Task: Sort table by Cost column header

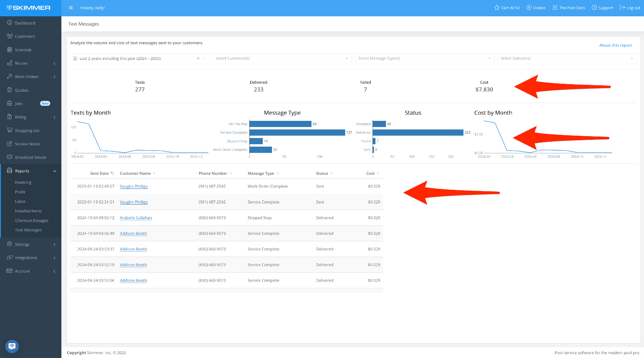Action: (x=371, y=173)
